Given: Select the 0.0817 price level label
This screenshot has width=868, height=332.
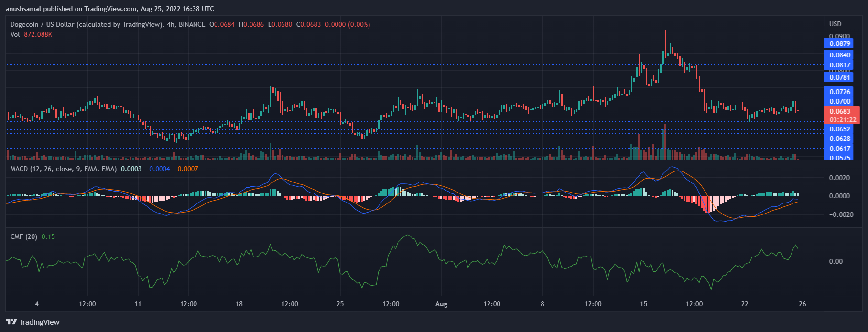Looking at the screenshot, I should tap(839, 65).
